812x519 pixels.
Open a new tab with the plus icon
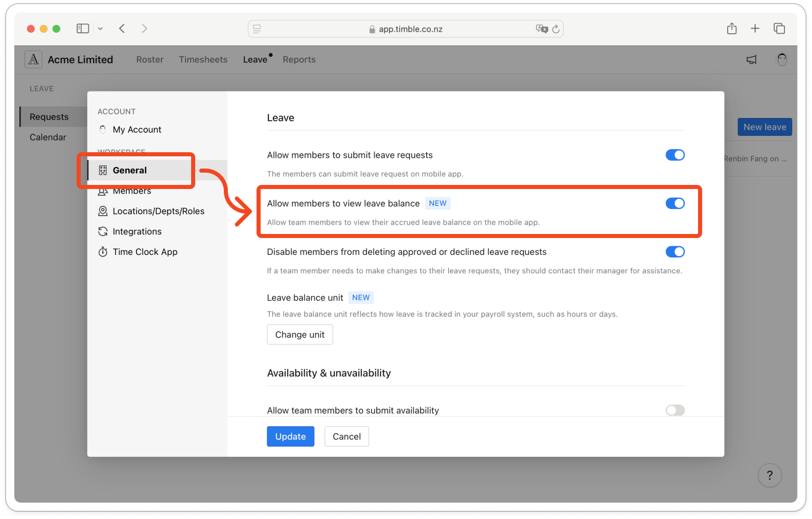point(755,29)
